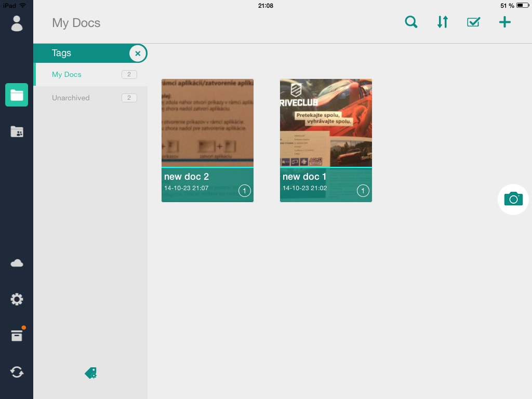This screenshot has width=532, height=399.
Task: Open cloud sync settings
Action: (x=17, y=263)
